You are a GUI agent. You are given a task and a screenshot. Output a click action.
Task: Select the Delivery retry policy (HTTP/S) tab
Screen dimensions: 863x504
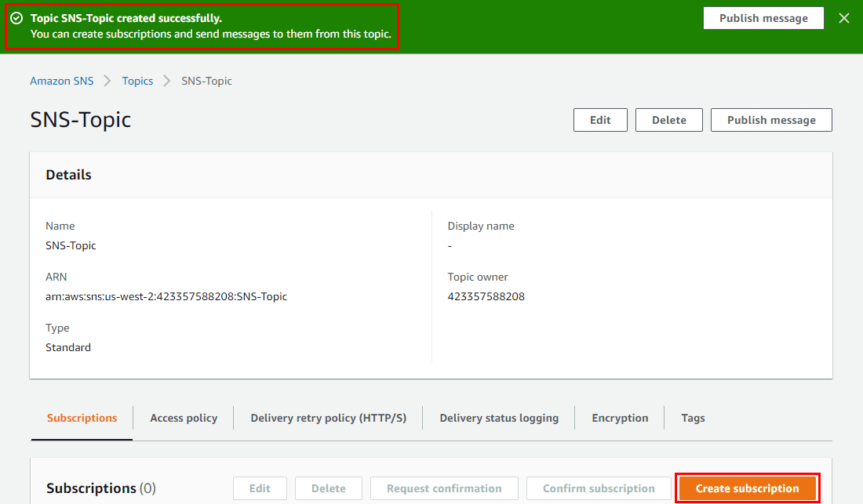[x=328, y=418]
